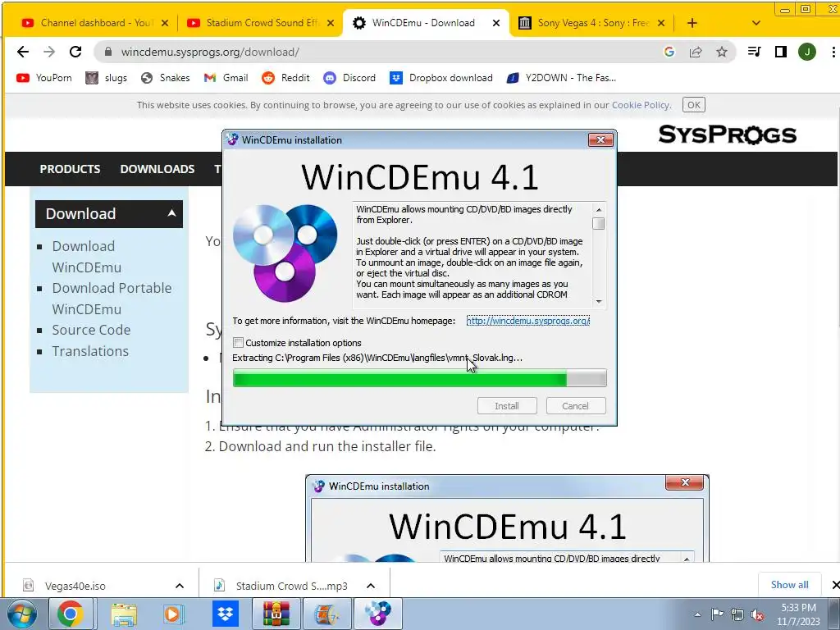Image resolution: width=840 pixels, height=630 pixels.
Task: Cancel the WinCDEmu installation
Action: coord(575,406)
